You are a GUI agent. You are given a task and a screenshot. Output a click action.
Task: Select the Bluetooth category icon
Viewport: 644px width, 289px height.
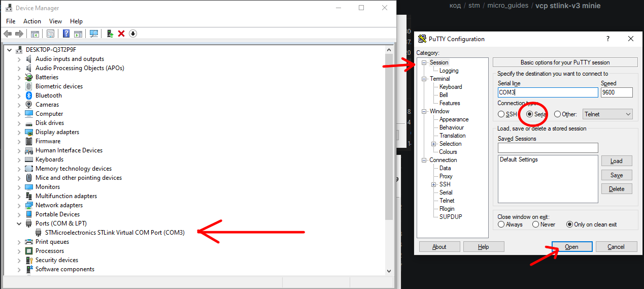29,95
